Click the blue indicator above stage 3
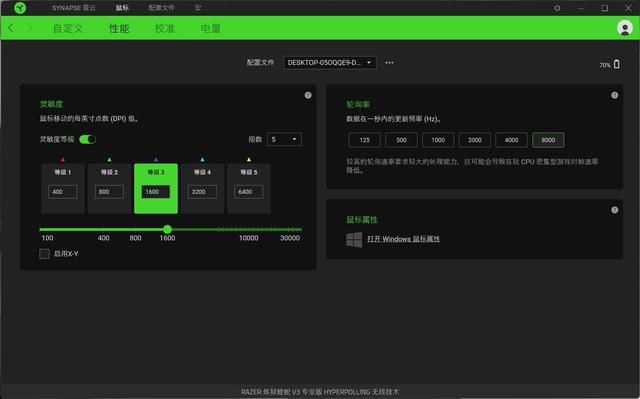Image resolution: width=640 pixels, height=399 pixels. pyautogui.click(x=156, y=160)
